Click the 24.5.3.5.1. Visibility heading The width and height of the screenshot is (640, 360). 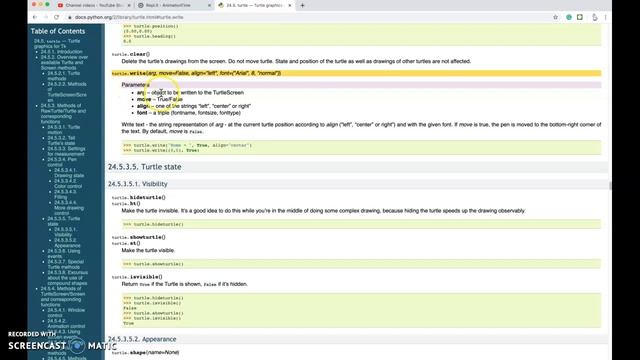tap(138, 184)
